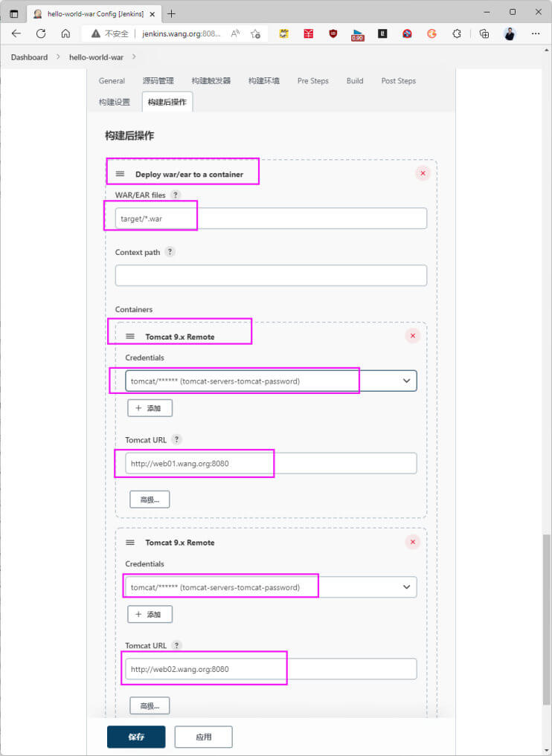
Task: Click 高级 button under web01 Tomcat URL
Action: [x=150, y=500]
